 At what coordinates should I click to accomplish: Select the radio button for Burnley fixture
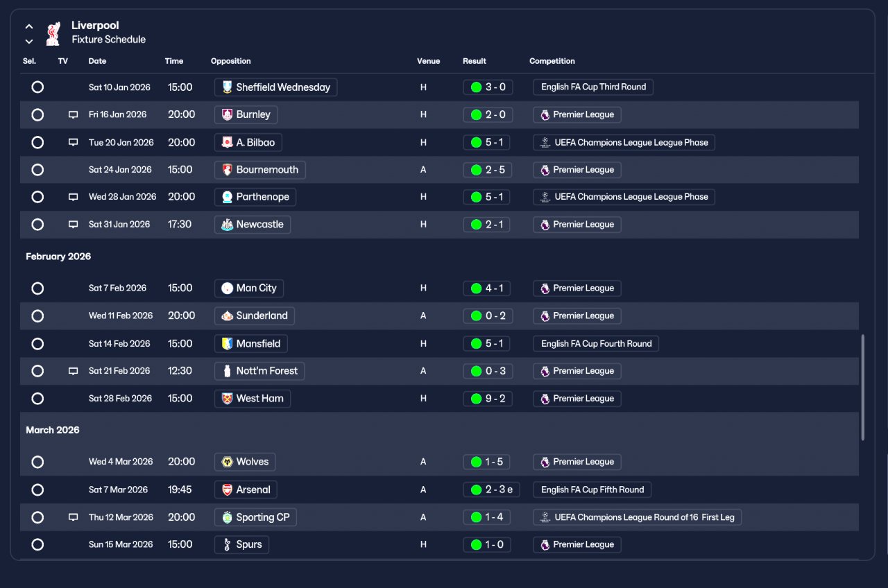click(37, 115)
